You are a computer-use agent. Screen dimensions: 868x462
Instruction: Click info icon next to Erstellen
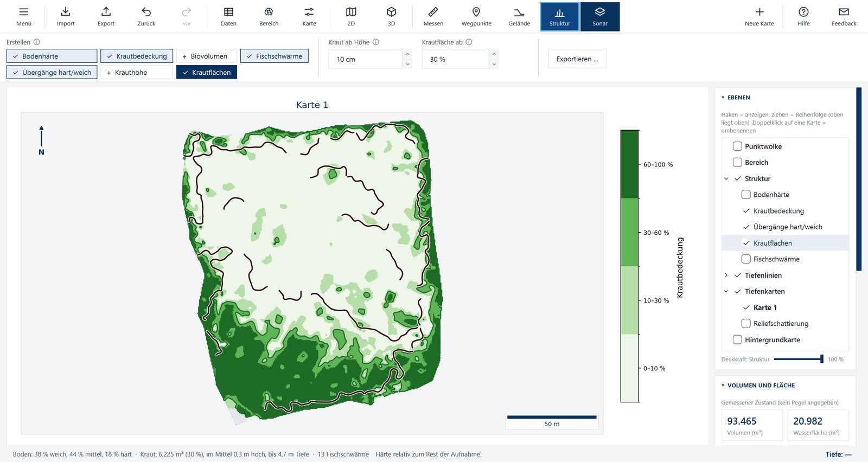[37, 42]
